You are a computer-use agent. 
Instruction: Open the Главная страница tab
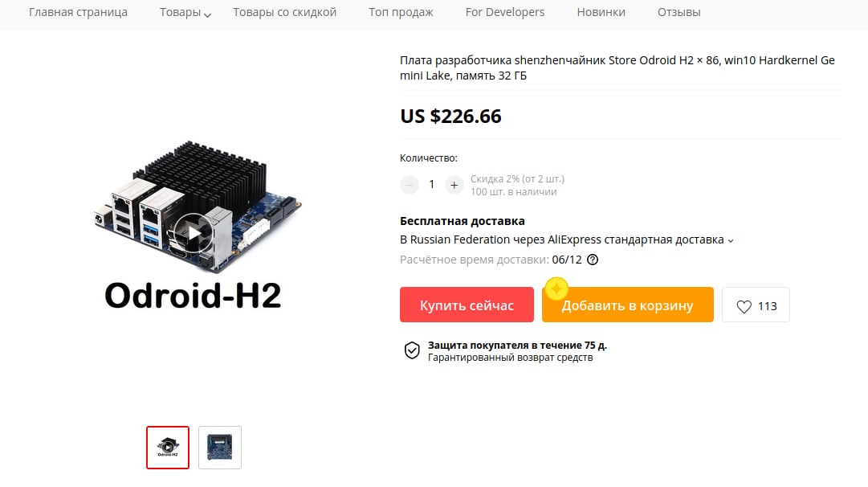[78, 12]
